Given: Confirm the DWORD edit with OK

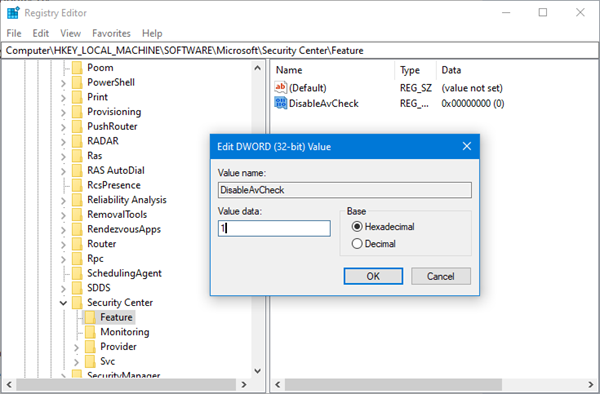Looking at the screenshot, I should (373, 276).
